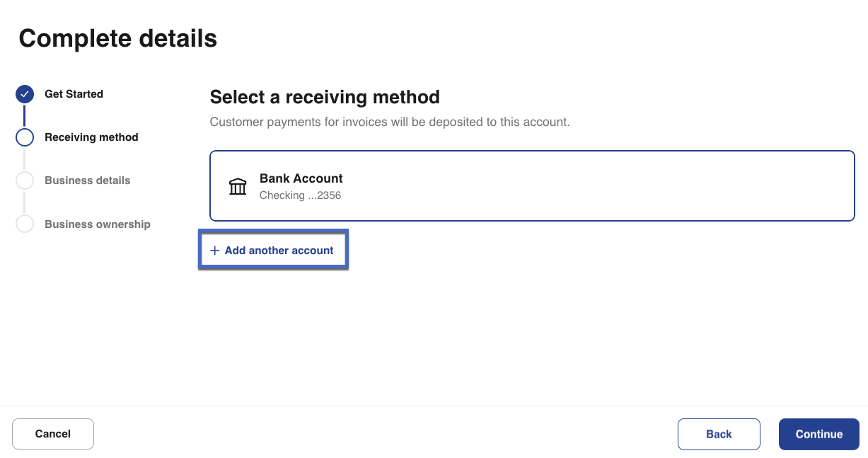868x458 pixels.
Task: Select the Receiving method step label
Action: [x=91, y=137]
